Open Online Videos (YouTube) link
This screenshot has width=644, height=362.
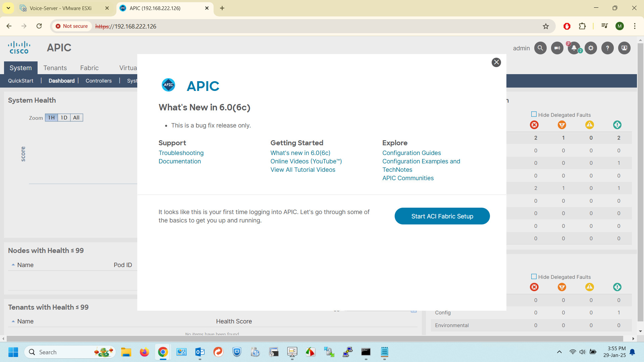[306, 161]
